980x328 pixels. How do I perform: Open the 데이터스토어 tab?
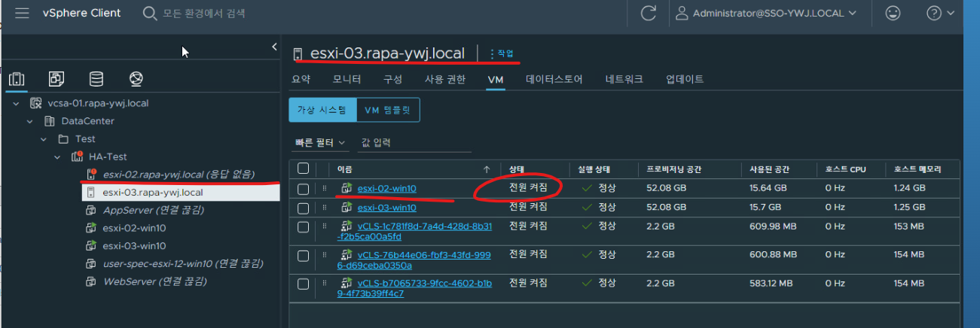coord(554,79)
